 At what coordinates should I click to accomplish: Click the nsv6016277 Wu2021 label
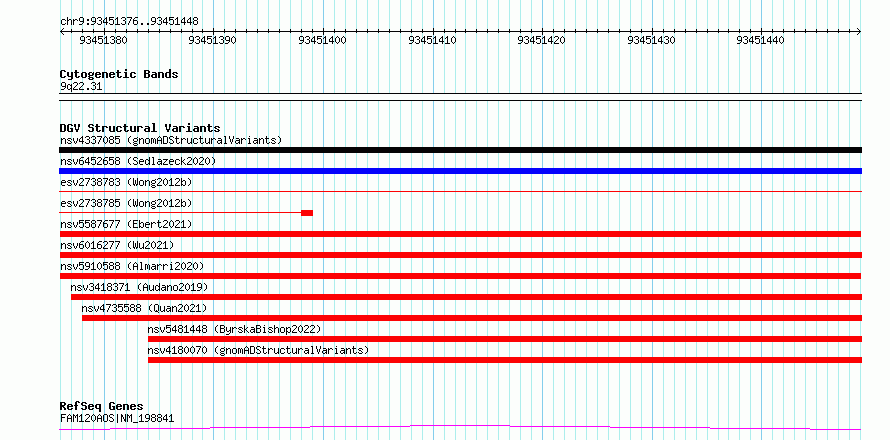click(x=117, y=245)
